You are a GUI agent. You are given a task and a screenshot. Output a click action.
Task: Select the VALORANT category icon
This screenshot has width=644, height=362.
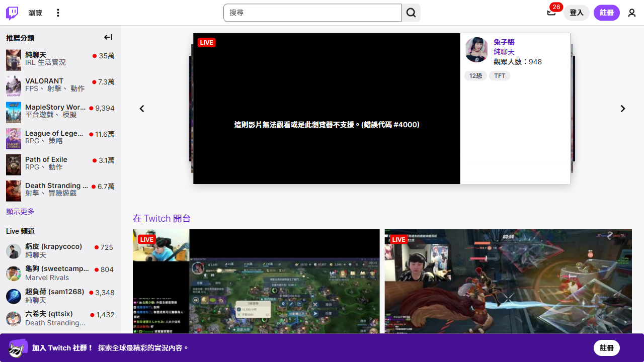(x=13, y=86)
